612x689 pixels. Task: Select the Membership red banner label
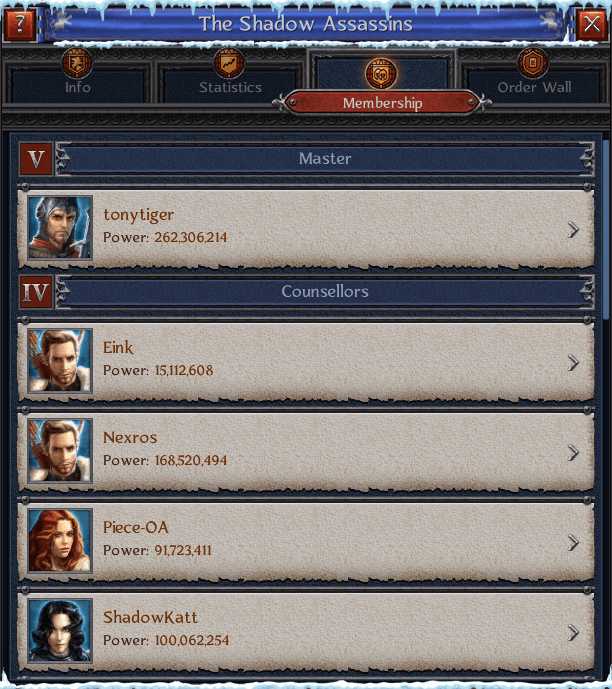(382, 103)
